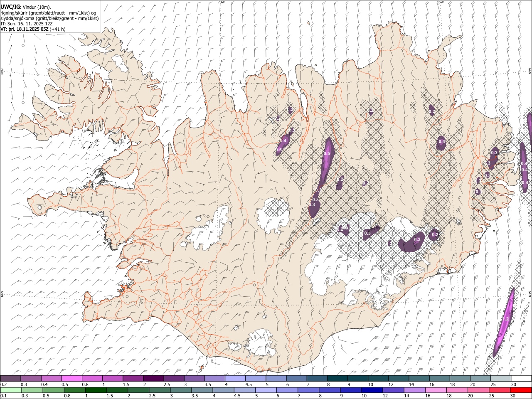Choose the 8 blue swatch in the lower legend
Screen dimensions: 532x399
coord(329,390)
